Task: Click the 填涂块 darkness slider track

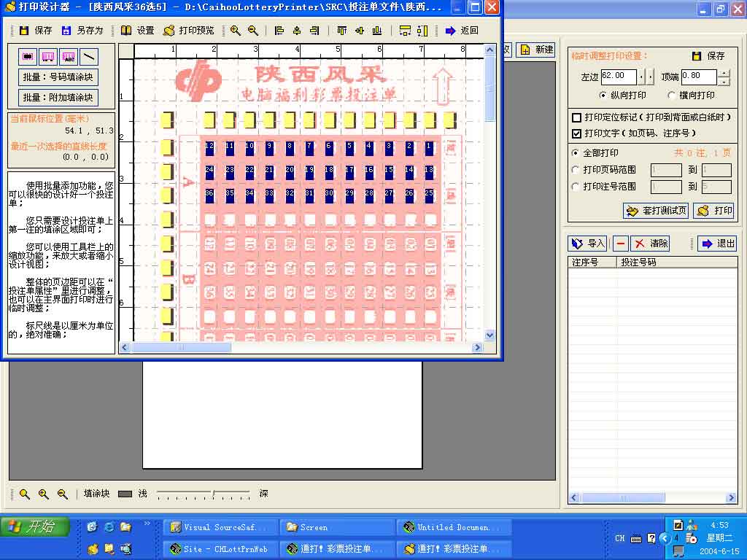Action: click(x=204, y=494)
